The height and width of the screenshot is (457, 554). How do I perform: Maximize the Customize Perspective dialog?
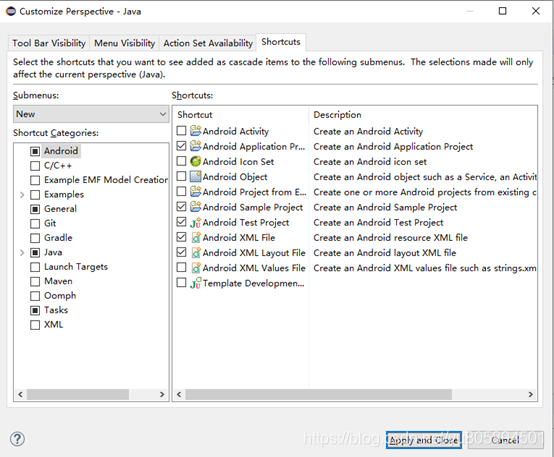pyautogui.click(x=502, y=11)
